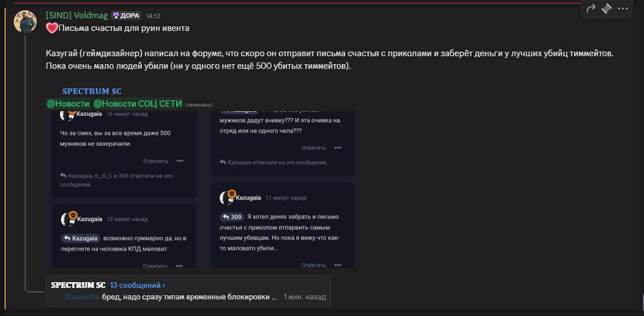Click the Kazugaia quoted reply chip
Image resolution: width=644 pixels, height=316 pixels.
point(81,238)
